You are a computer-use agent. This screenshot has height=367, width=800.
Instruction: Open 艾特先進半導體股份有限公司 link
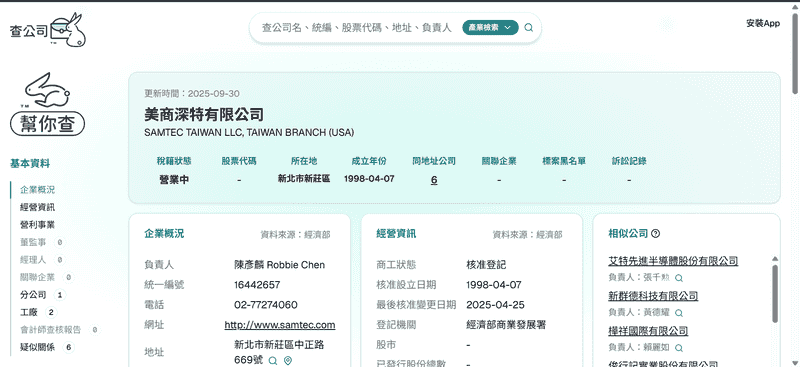673,261
